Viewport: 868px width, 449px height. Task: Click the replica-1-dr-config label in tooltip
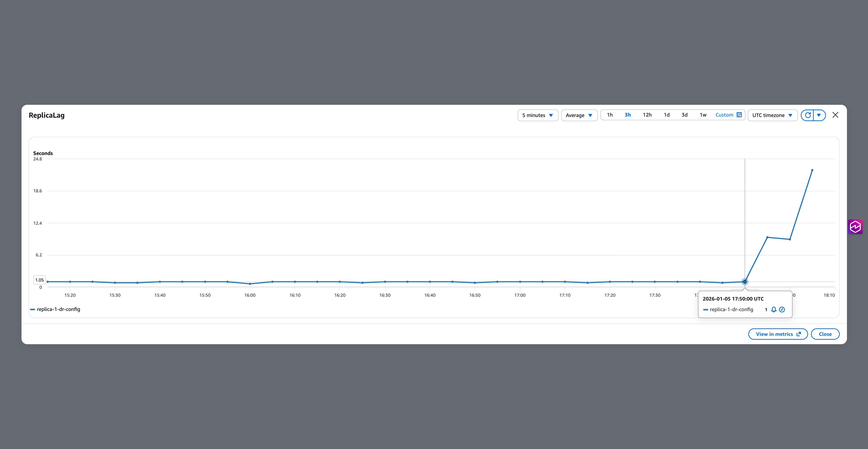pyautogui.click(x=731, y=309)
